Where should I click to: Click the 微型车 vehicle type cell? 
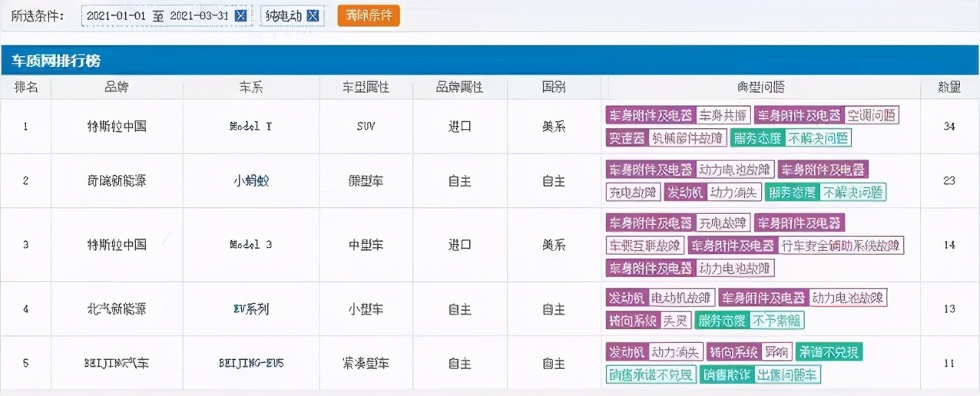pos(366,181)
